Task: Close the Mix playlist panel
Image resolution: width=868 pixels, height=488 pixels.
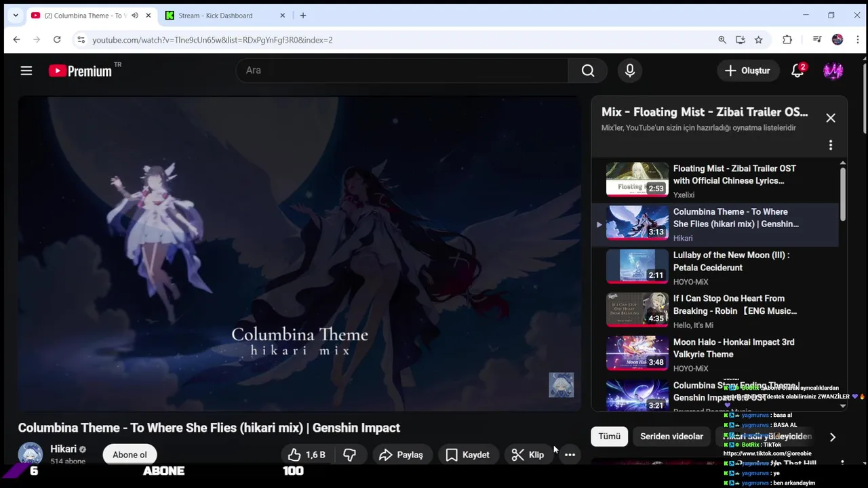Action: (831, 118)
